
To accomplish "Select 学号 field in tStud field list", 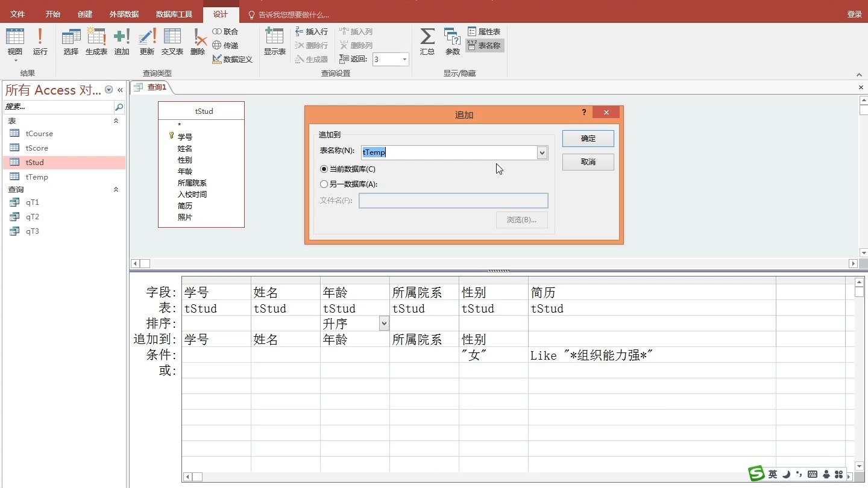I will click(x=184, y=137).
